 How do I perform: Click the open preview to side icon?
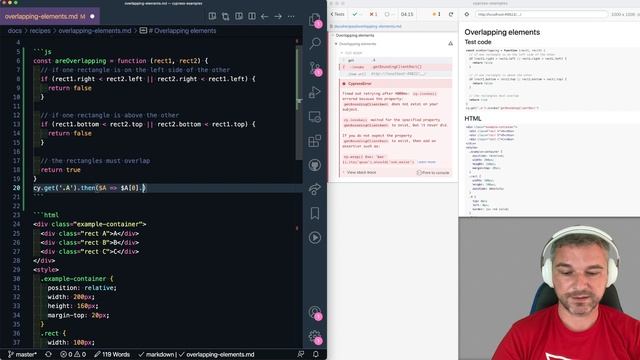tap(239, 16)
